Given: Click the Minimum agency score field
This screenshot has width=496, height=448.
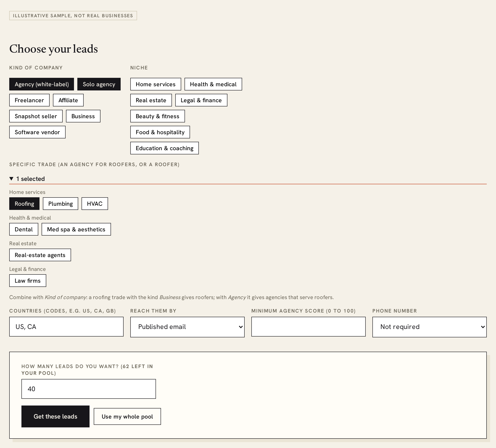Looking at the screenshot, I should (x=308, y=327).
